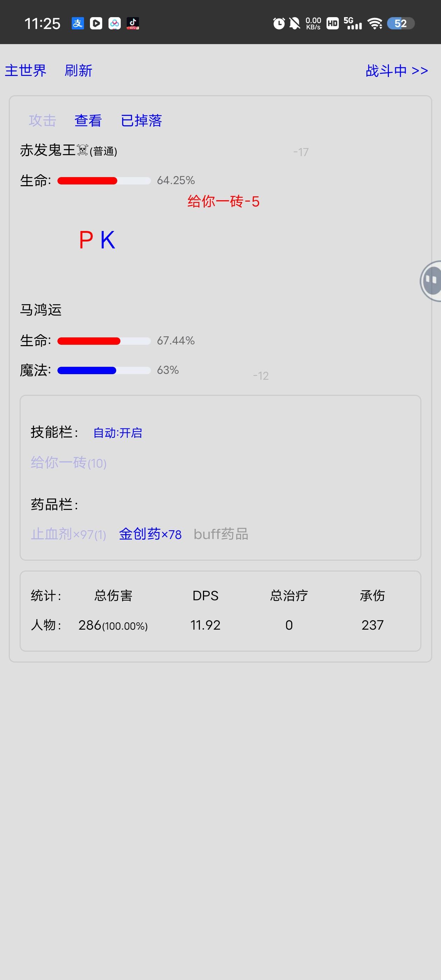The width and height of the screenshot is (441, 980).
Task: Expand the 战斗中 >> battle link
Action: 397,71
